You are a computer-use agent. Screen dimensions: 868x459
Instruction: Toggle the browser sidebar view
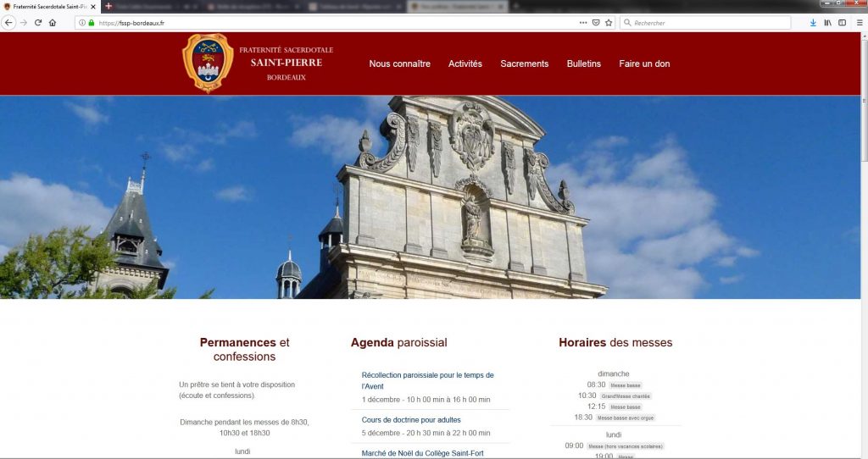click(x=842, y=23)
